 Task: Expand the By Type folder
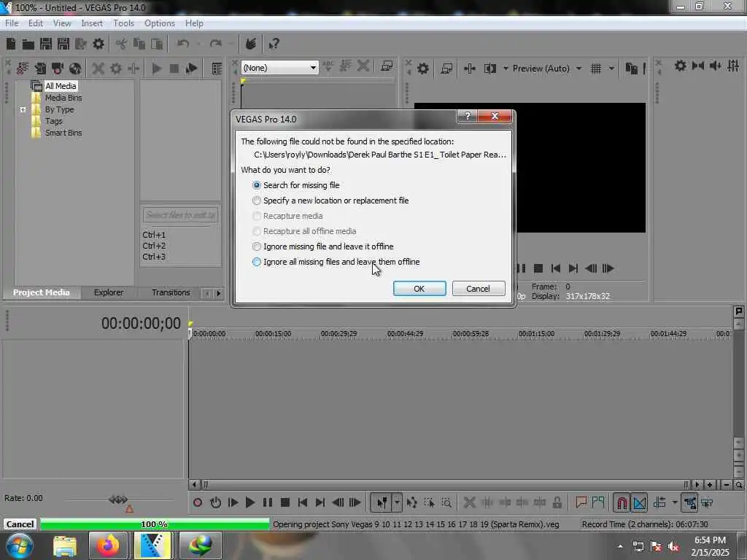pos(23,109)
